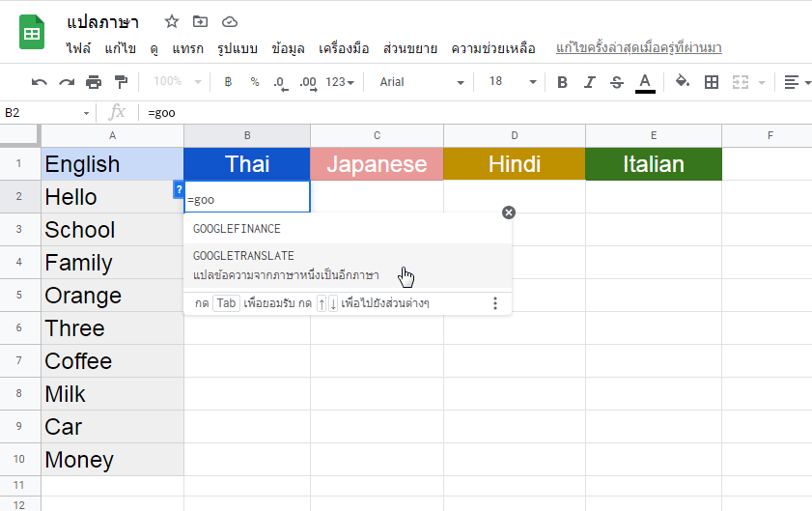Open the font size 18 dropdown
Viewport: 812px width, 511px height.
click(513, 81)
